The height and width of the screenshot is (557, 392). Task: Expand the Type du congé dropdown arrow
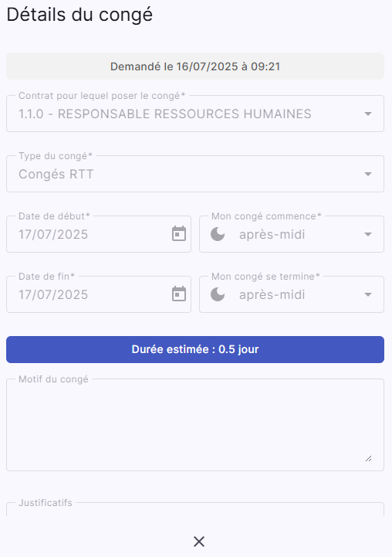368,174
